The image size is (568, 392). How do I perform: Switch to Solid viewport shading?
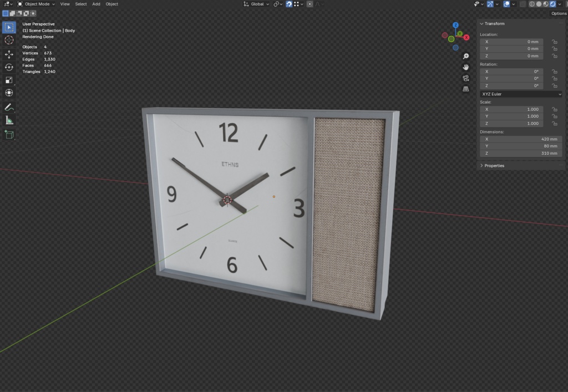539,4
